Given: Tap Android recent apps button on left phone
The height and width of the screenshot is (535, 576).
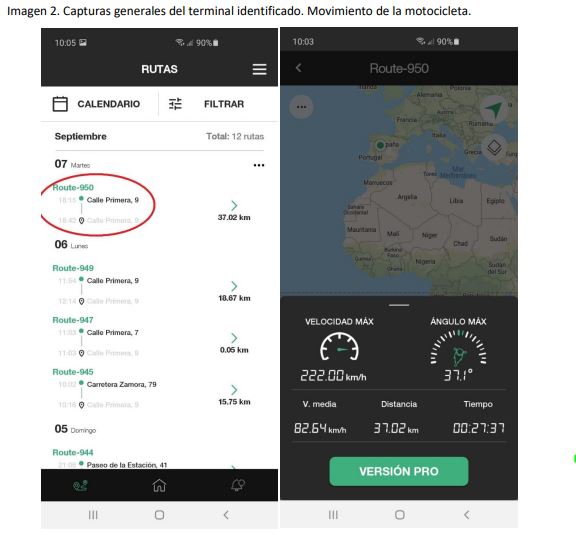Looking at the screenshot, I should tap(93, 515).
